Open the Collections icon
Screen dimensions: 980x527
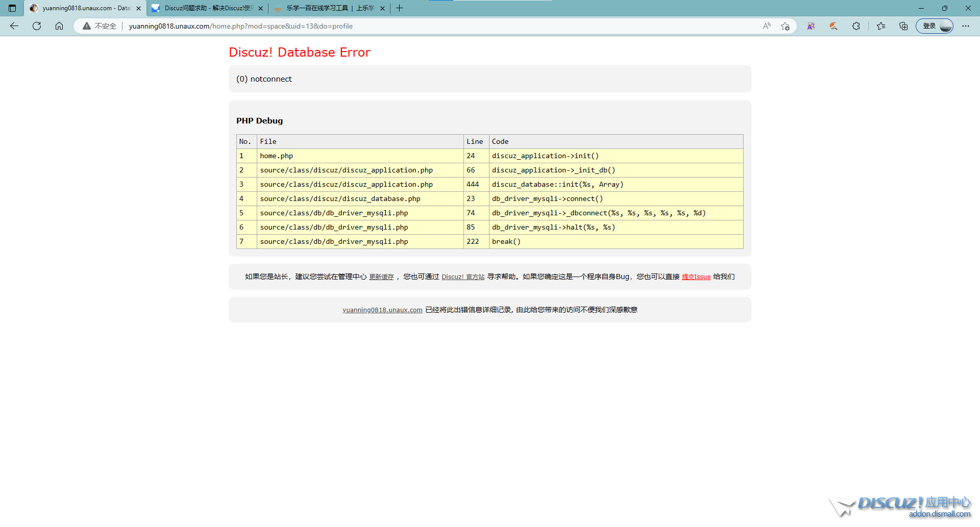click(903, 26)
